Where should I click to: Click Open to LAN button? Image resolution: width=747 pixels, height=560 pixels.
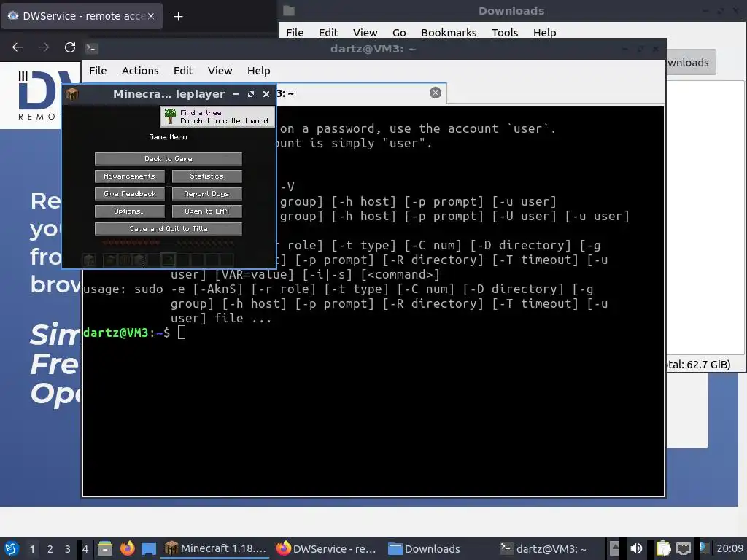click(x=206, y=211)
